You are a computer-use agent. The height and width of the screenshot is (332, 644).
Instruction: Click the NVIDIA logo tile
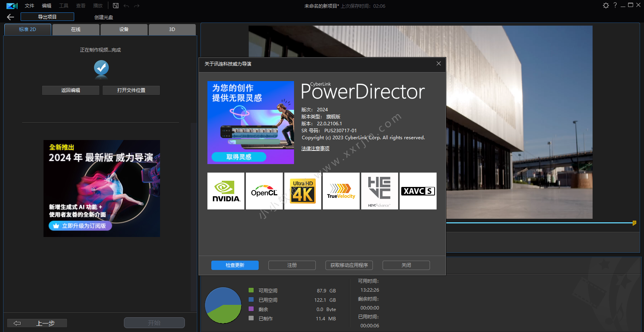[x=226, y=191]
